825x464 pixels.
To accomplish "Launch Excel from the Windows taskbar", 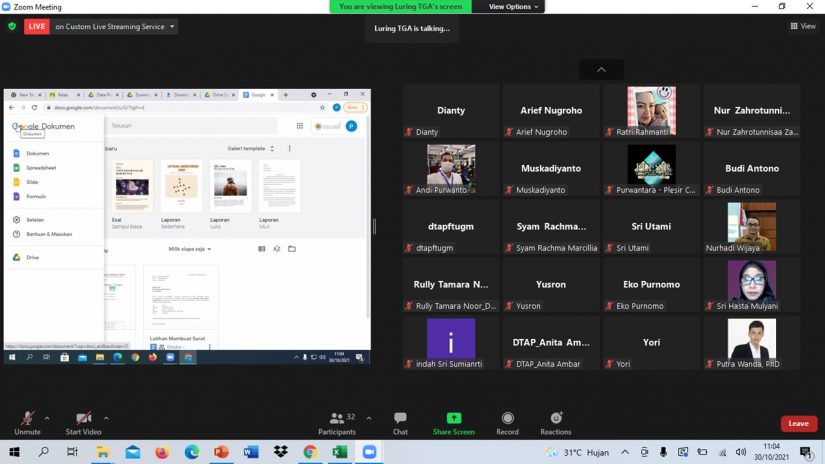I will click(x=339, y=453).
